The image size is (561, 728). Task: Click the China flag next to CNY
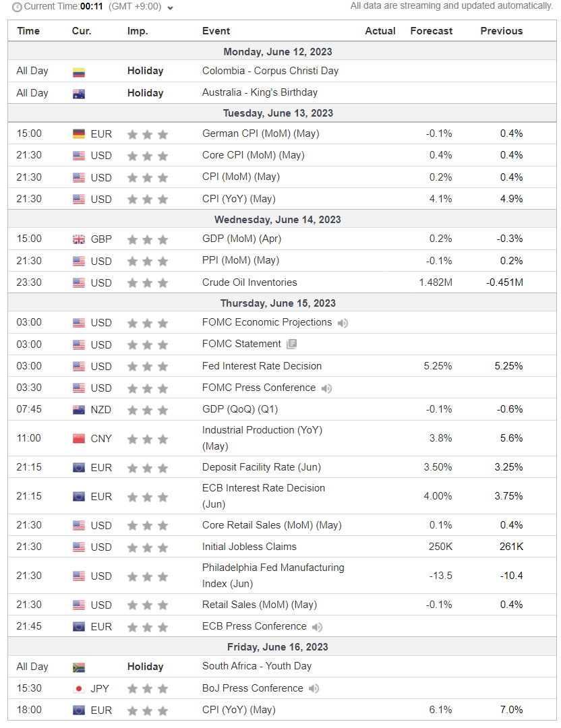pos(79,439)
